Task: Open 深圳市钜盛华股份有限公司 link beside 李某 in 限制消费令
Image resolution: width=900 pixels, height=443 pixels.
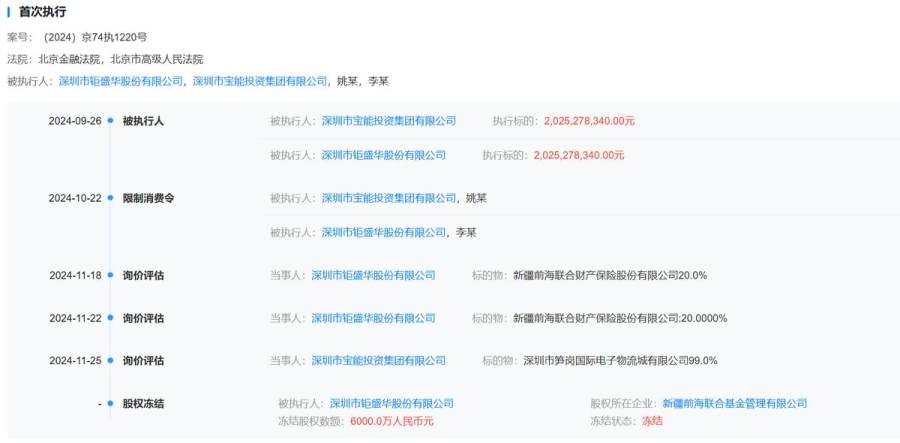Action: click(x=383, y=232)
